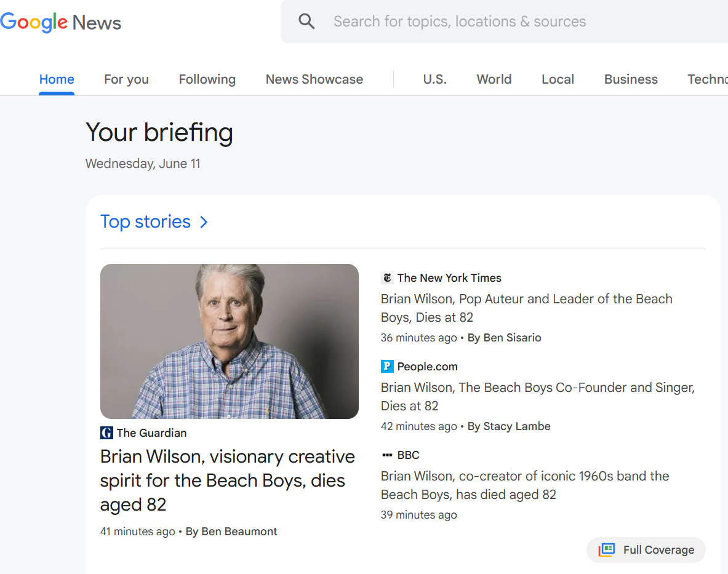This screenshot has width=728, height=574.
Task: Open The Guardian source name
Action: pos(151,433)
